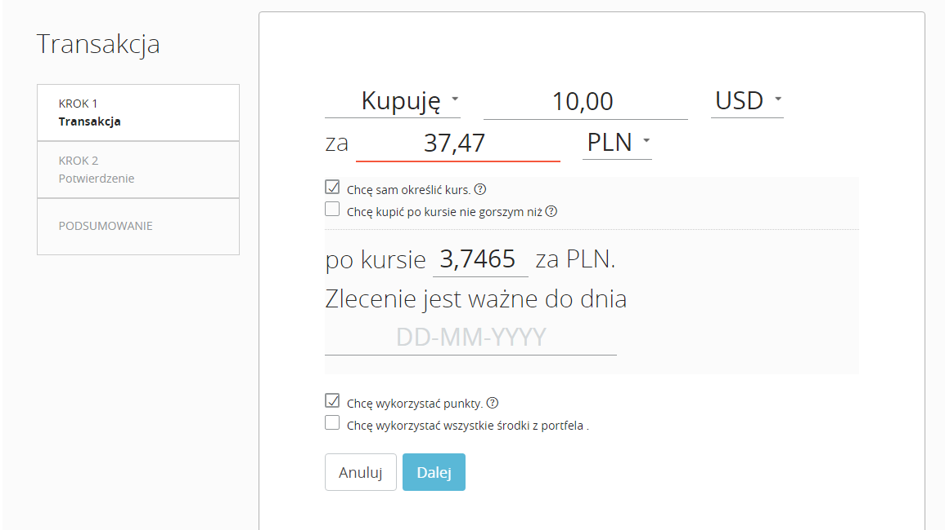Expand the Kupuję transaction type dropdown
945x530 pixels.
click(392, 101)
